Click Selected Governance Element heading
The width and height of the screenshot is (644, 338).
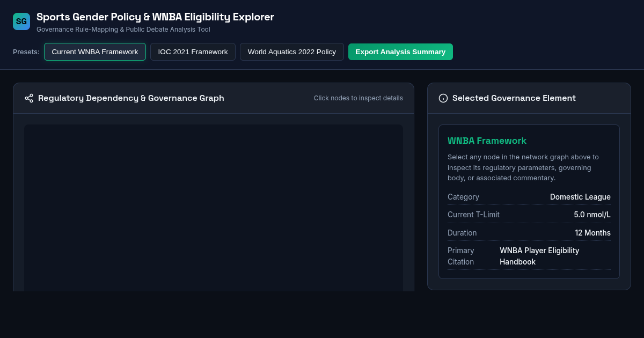point(514,98)
